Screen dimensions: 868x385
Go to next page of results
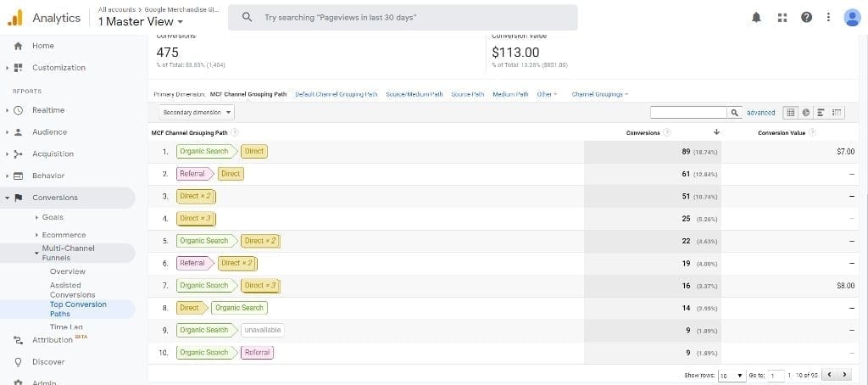click(x=844, y=375)
